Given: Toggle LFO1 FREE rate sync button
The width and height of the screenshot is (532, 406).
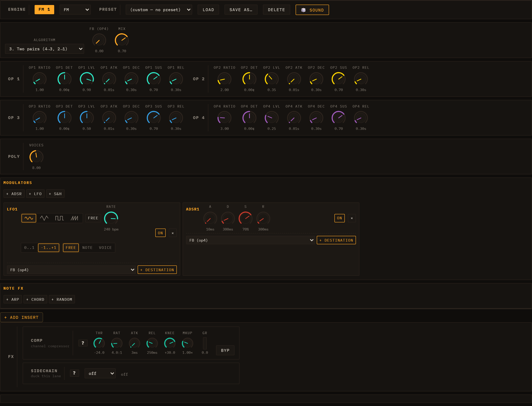Looking at the screenshot, I should click(93, 218).
